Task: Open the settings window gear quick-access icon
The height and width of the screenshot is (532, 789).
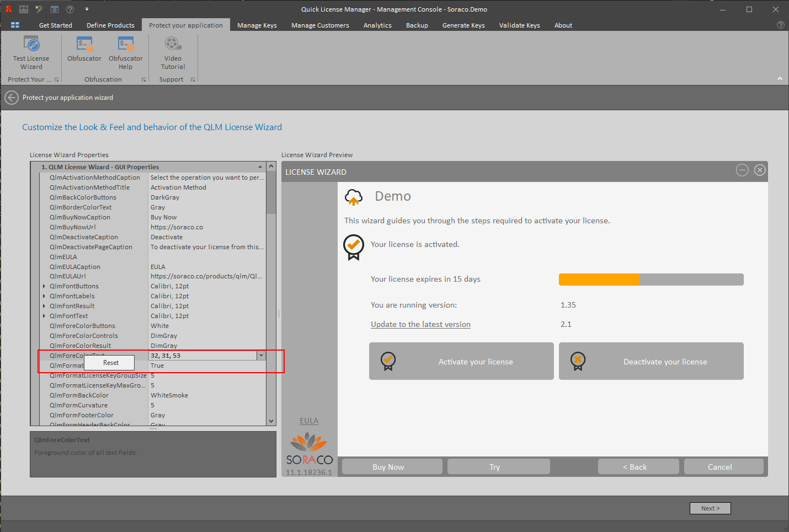Action: click(x=55, y=9)
